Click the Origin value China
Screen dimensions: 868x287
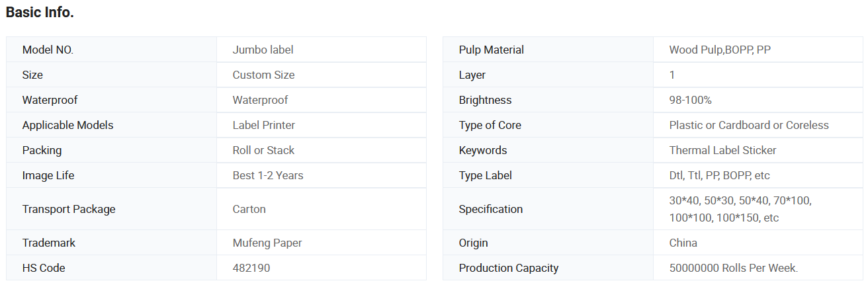point(683,243)
